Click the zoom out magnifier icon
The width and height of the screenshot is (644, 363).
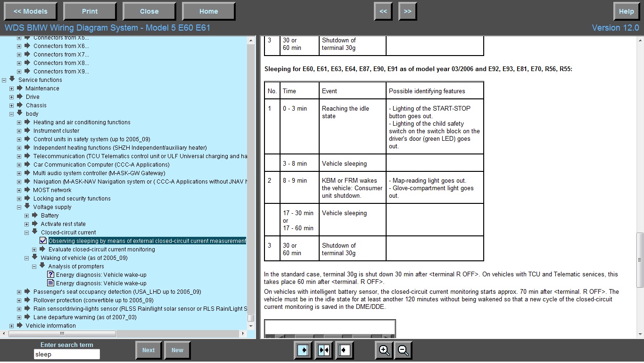404,350
